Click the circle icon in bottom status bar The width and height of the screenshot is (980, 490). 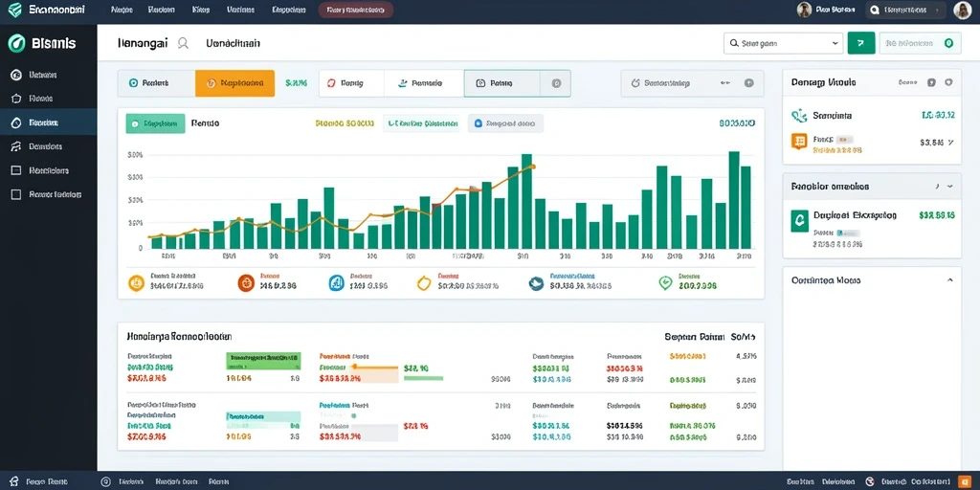click(105, 482)
